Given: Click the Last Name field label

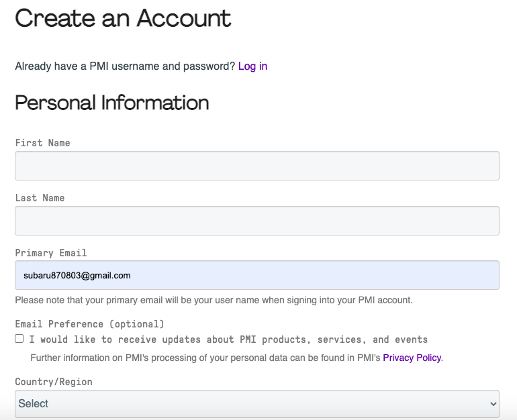Looking at the screenshot, I should pos(40,198).
